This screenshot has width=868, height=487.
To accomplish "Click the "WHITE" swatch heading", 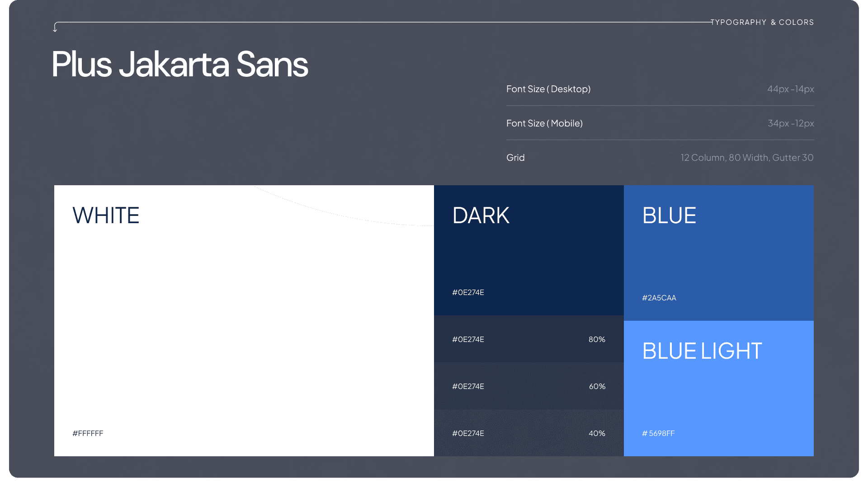I will click(x=106, y=215).
